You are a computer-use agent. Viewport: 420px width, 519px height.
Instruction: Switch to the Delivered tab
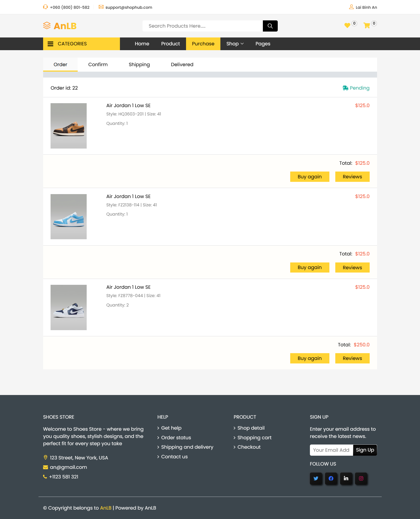tap(182, 64)
